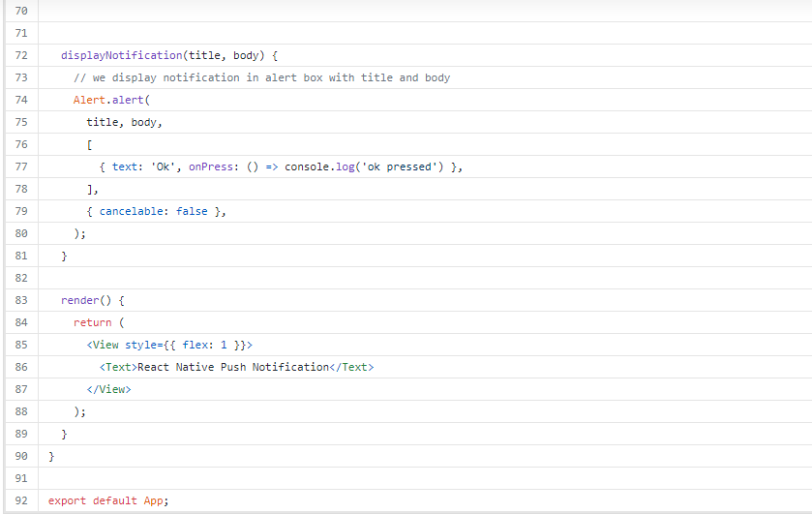Click the comment about alert box notification
Viewport: 812px width, 514px height.
point(261,77)
